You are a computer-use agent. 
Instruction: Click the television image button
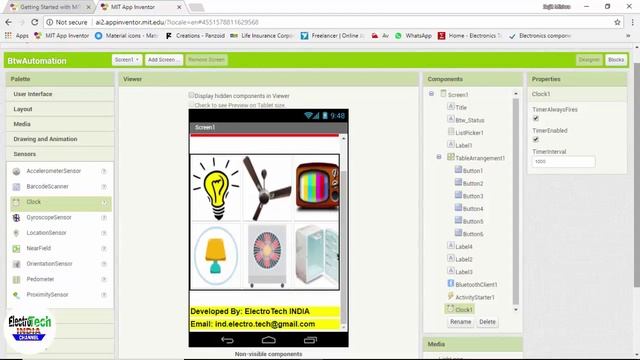point(317,188)
